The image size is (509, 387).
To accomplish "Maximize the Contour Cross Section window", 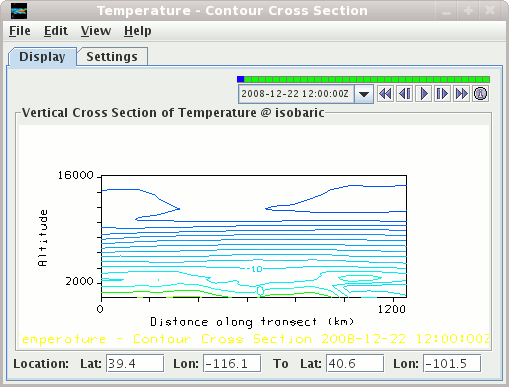I will [x=468, y=11].
